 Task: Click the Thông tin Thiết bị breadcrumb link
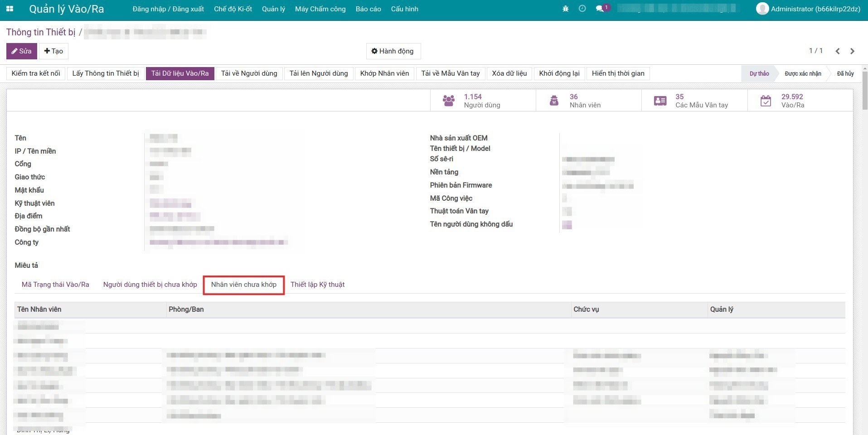41,32
